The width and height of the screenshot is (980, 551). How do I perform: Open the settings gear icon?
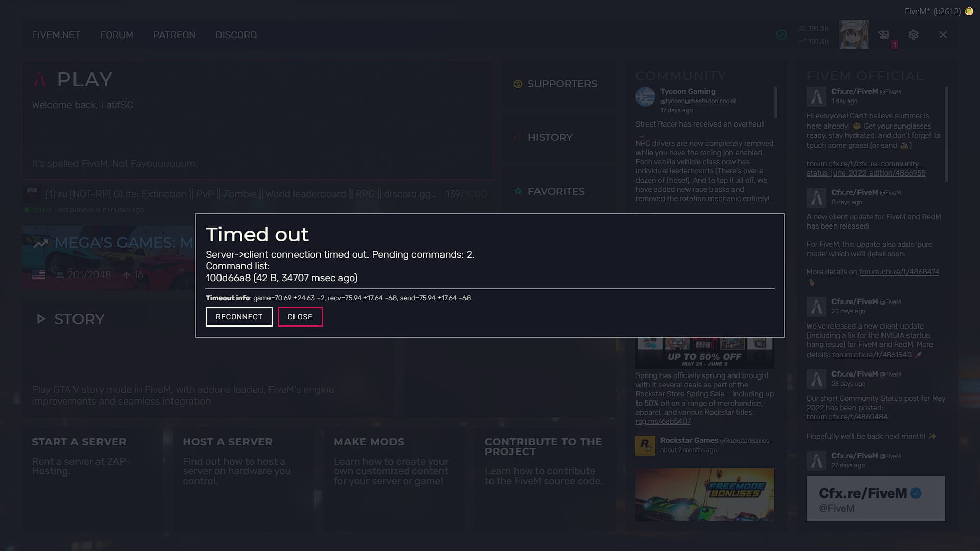[x=913, y=35]
